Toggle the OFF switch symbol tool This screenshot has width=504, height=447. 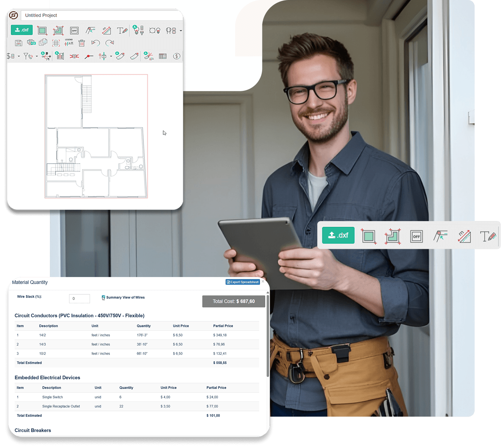(74, 30)
